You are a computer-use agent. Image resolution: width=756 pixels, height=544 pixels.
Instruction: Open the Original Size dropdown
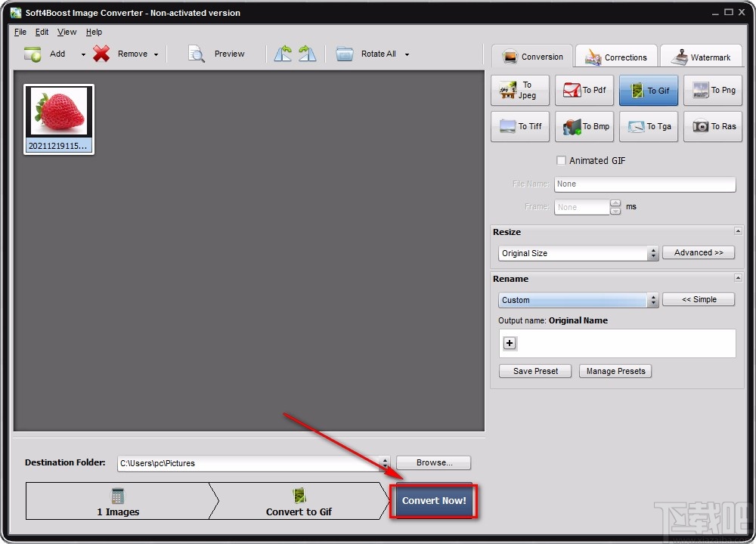578,253
